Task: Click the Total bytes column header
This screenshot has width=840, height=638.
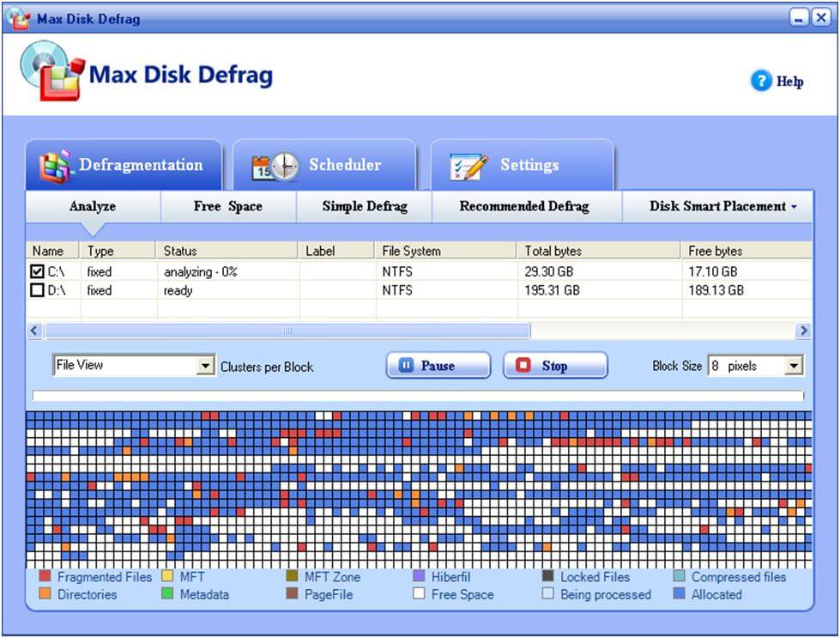Action: coord(599,251)
